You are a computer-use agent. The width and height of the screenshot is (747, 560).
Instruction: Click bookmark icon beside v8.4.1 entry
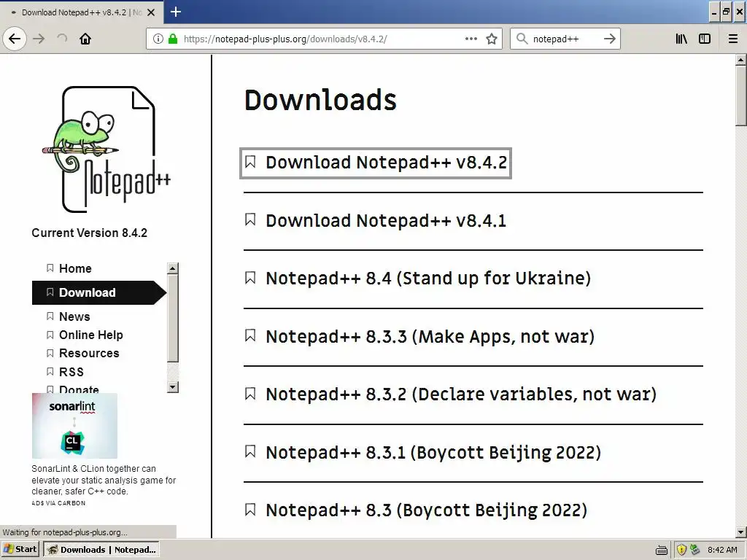[x=250, y=219]
